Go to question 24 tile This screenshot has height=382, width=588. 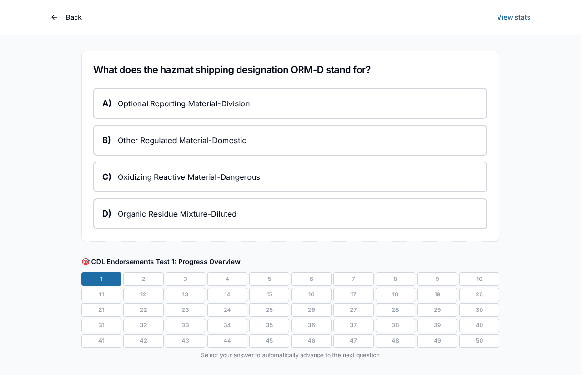227,310
